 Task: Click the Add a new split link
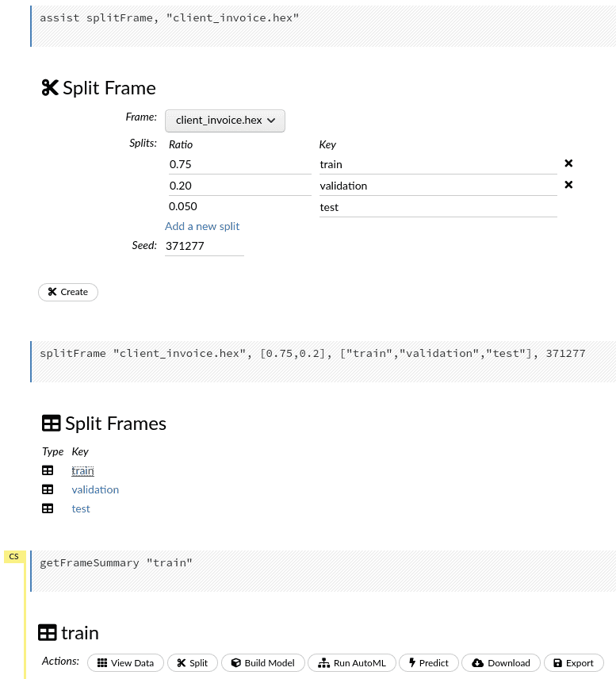202,226
